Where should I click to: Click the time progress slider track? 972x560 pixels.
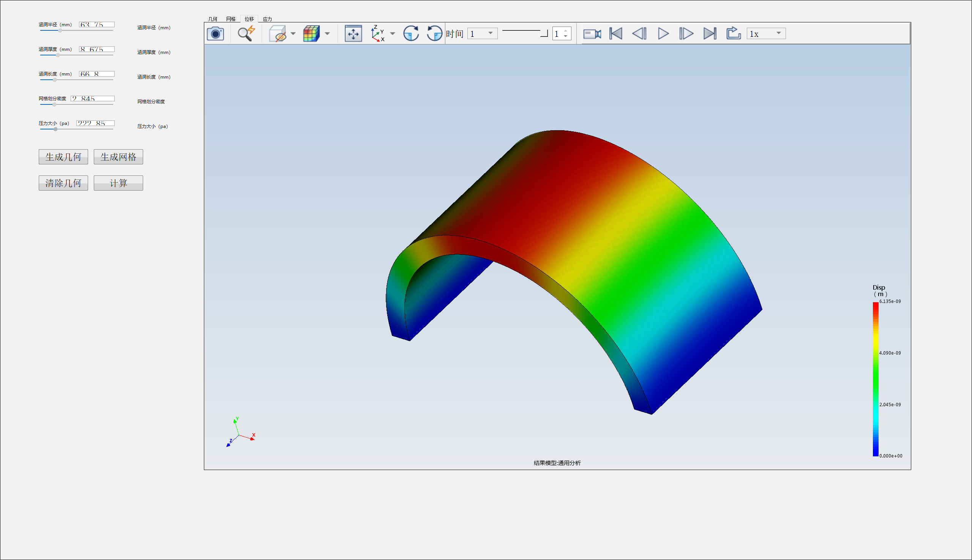[525, 33]
